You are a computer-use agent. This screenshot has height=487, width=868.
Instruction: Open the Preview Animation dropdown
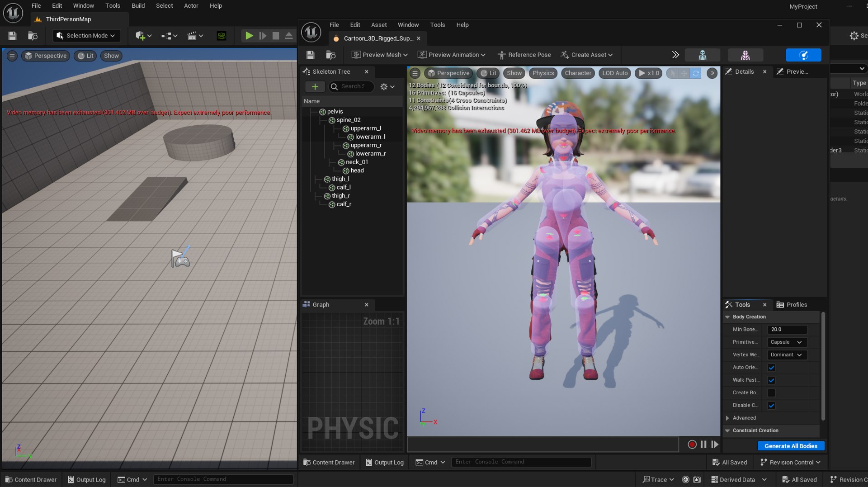451,55
